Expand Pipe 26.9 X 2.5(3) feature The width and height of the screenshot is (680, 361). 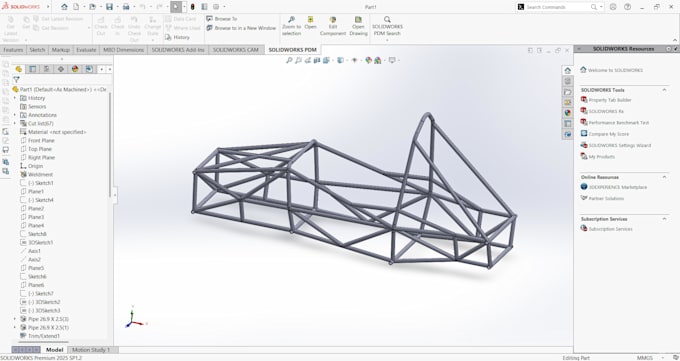pos(15,319)
